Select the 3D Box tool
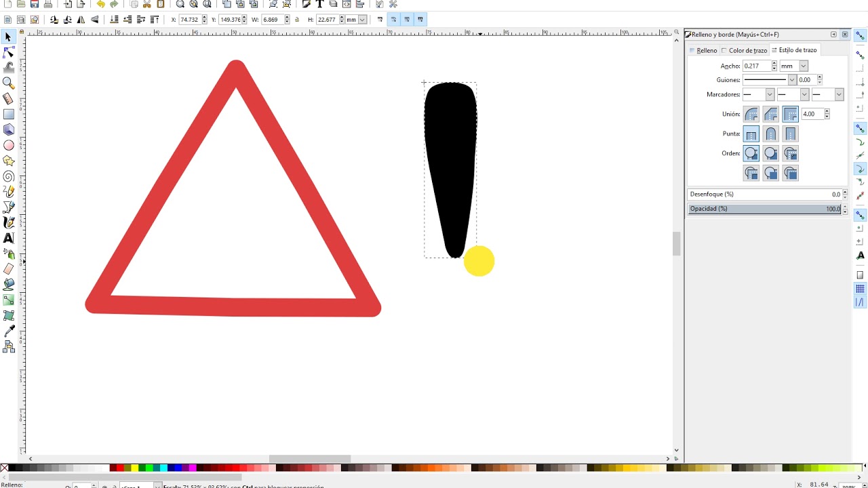The width and height of the screenshot is (868, 488). 8,129
